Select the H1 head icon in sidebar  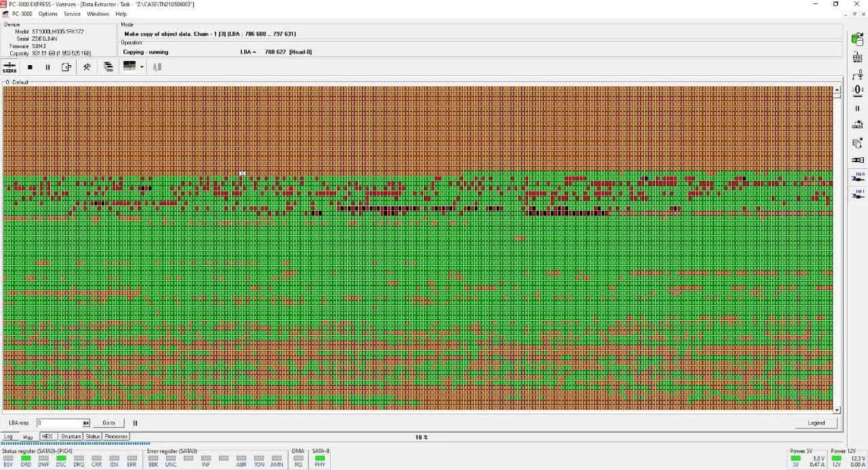pos(858,195)
